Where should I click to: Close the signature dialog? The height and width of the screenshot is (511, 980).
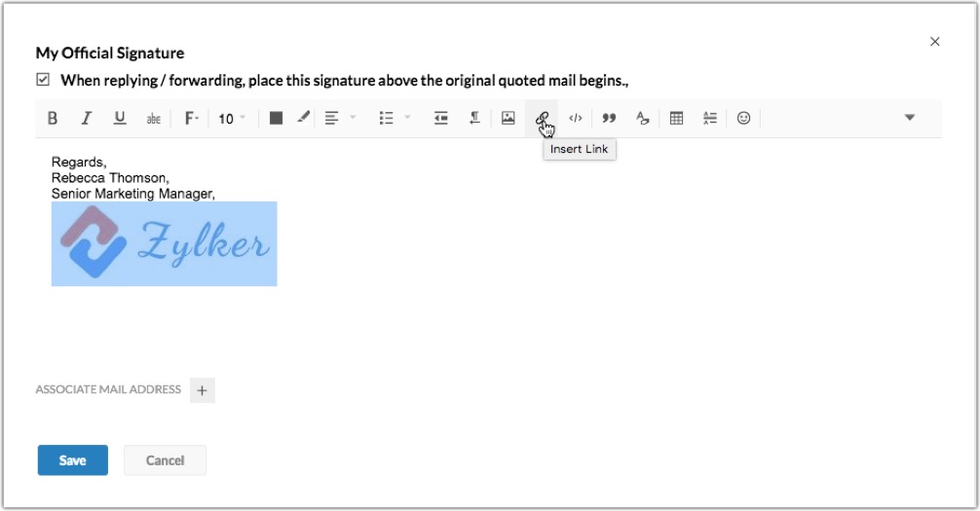(935, 41)
